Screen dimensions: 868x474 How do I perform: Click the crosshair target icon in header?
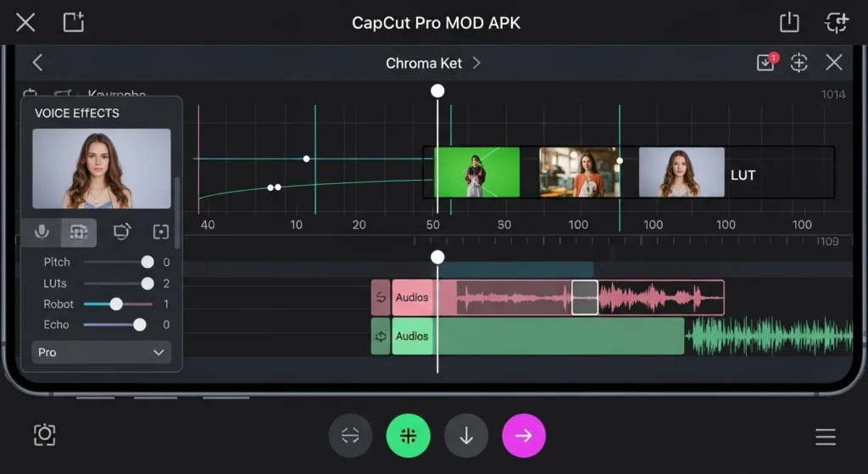(x=798, y=63)
